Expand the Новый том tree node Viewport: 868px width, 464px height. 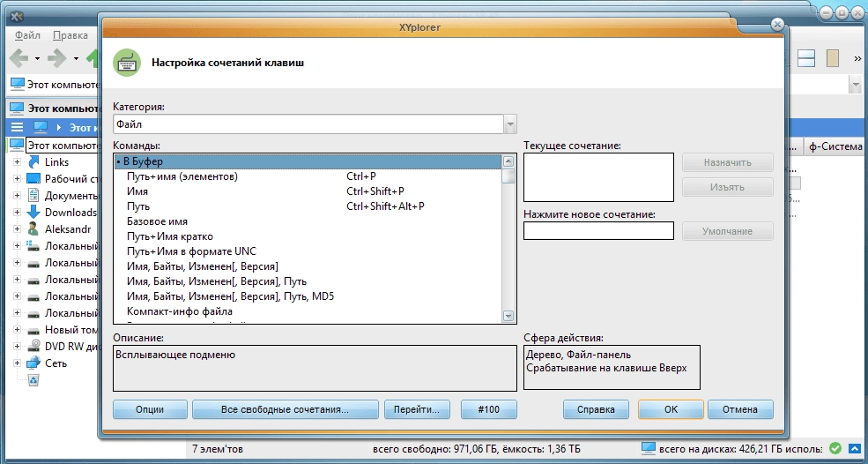pyautogui.click(x=17, y=330)
